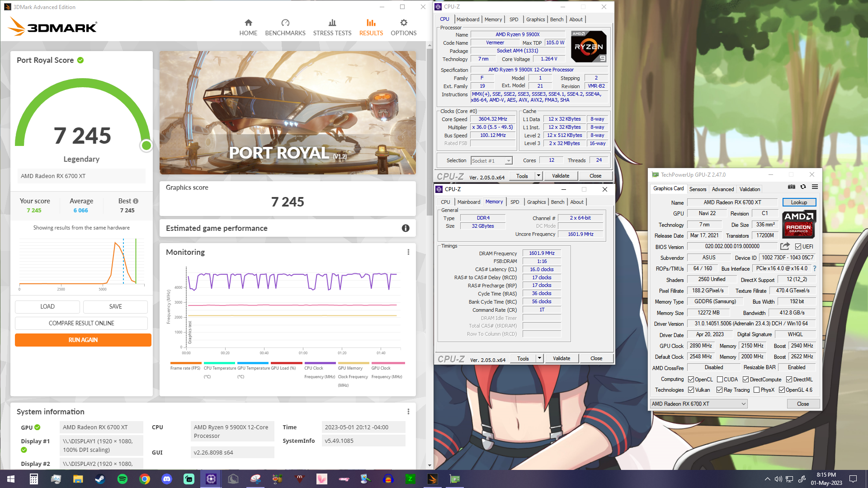Switch to Advanced tab in GPU-Z

click(723, 189)
